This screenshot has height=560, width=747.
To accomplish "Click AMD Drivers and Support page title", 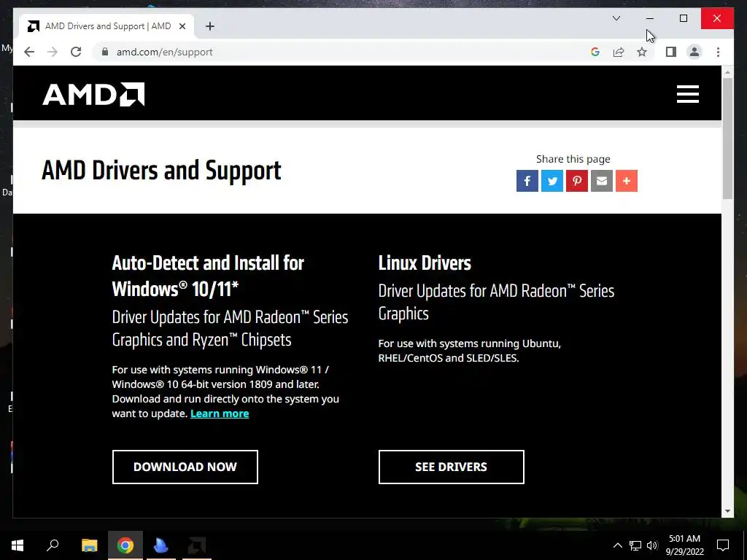I will [x=161, y=171].
